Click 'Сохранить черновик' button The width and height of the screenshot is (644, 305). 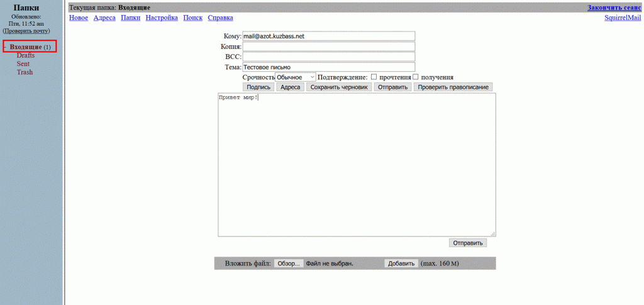[x=339, y=87]
